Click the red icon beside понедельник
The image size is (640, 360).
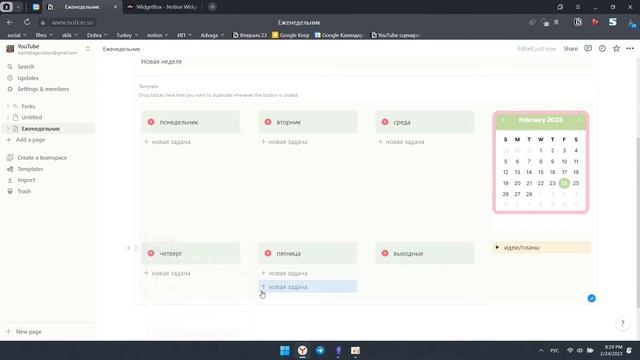coord(151,122)
